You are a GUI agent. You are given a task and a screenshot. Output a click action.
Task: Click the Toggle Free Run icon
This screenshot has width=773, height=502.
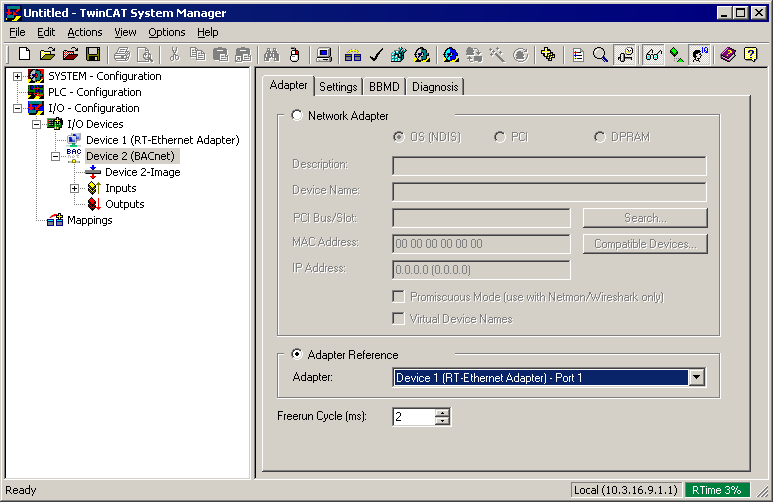[520, 54]
